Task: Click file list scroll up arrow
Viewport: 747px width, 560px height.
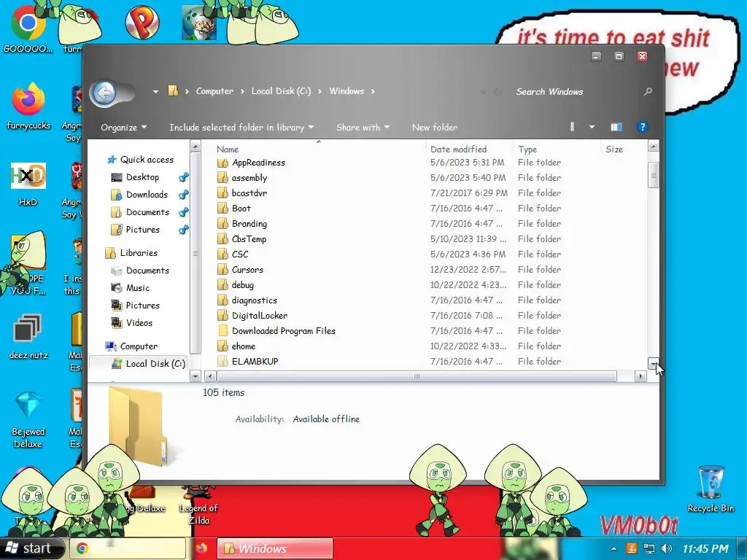Action: click(x=654, y=146)
